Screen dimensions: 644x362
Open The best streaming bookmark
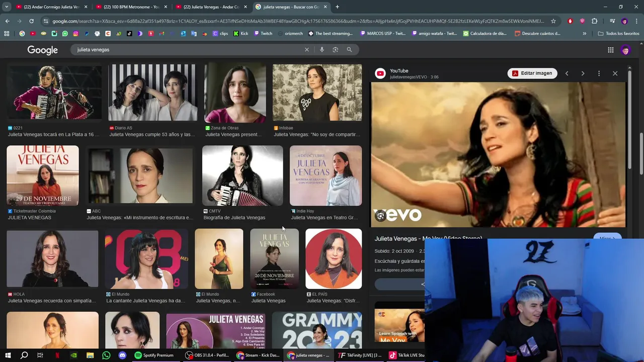(x=331, y=34)
